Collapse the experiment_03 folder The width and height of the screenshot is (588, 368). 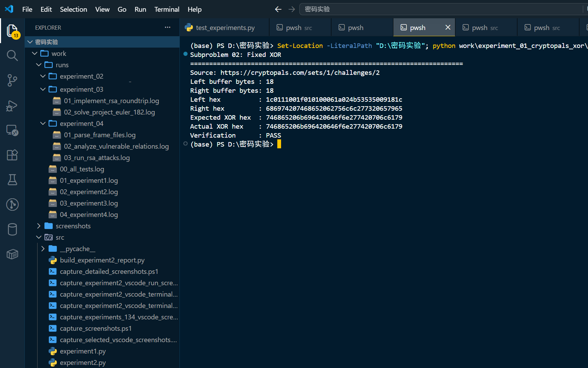coord(43,89)
